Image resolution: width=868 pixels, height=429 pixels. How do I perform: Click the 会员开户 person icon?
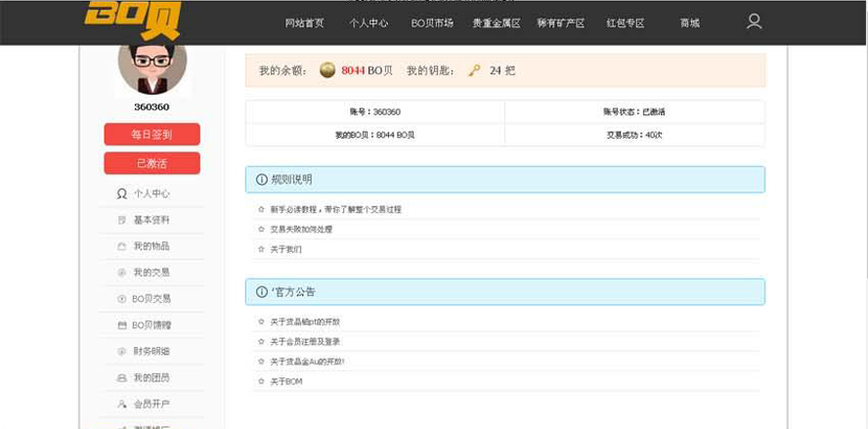click(122, 405)
